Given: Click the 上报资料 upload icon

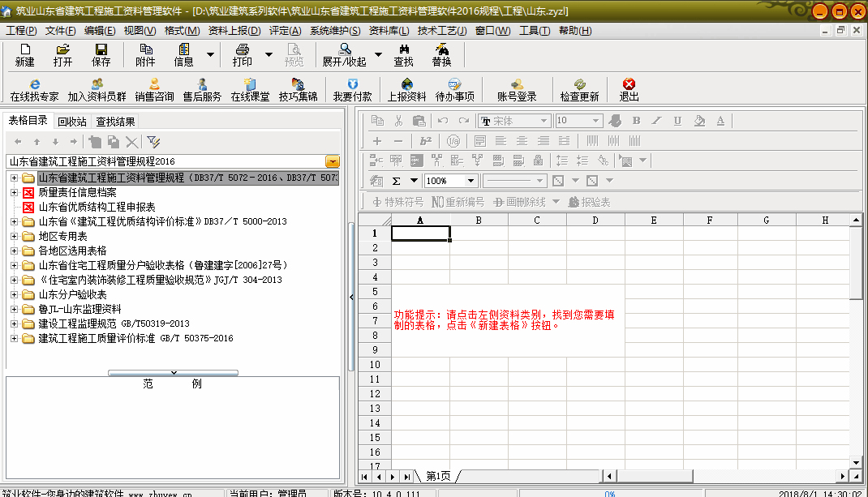Looking at the screenshot, I should click(x=406, y=89).
